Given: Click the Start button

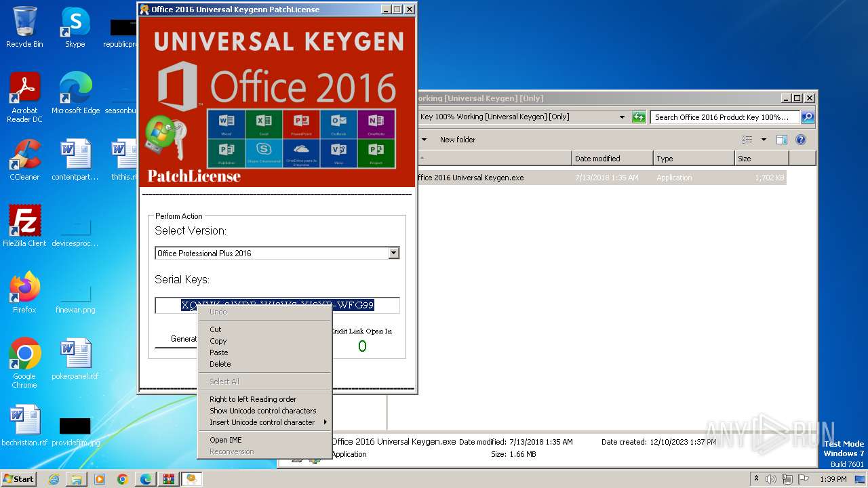Looking at the screenshot, I should tap(19, 479).
